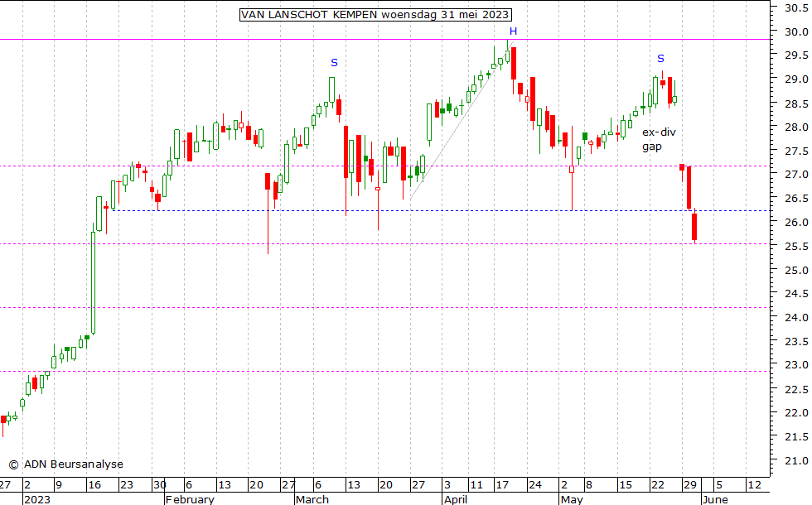812x505 pixels.
Task: Click the 24.5 price axis label
Action: tap(796, 294)
